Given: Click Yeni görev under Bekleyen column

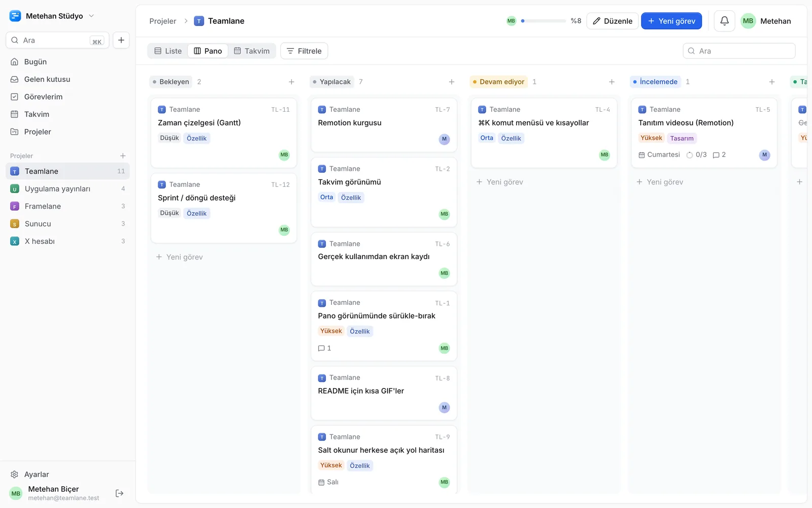Looking at the screenshot, I should 179,257.
